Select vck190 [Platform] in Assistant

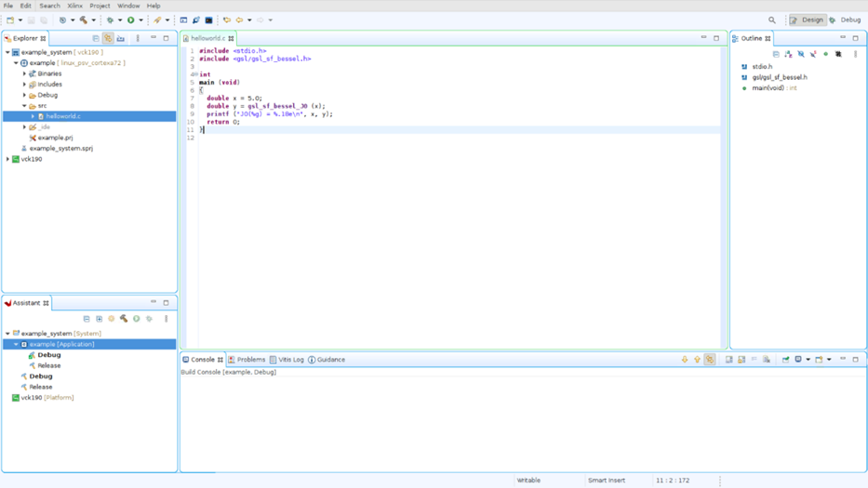[x=47, y=398]
